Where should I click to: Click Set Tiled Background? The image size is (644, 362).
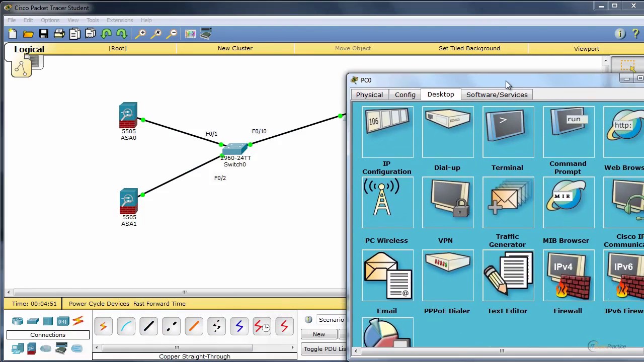(469, 48)
